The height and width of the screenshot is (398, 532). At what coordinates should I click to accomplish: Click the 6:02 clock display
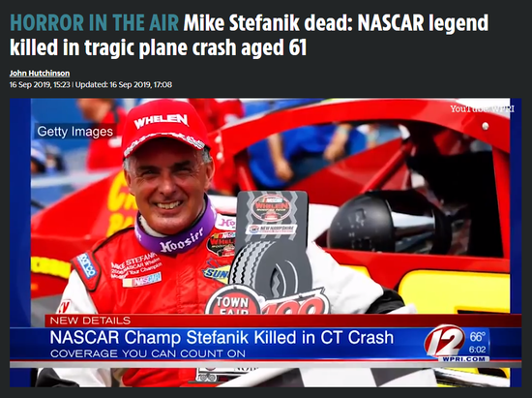478,350
